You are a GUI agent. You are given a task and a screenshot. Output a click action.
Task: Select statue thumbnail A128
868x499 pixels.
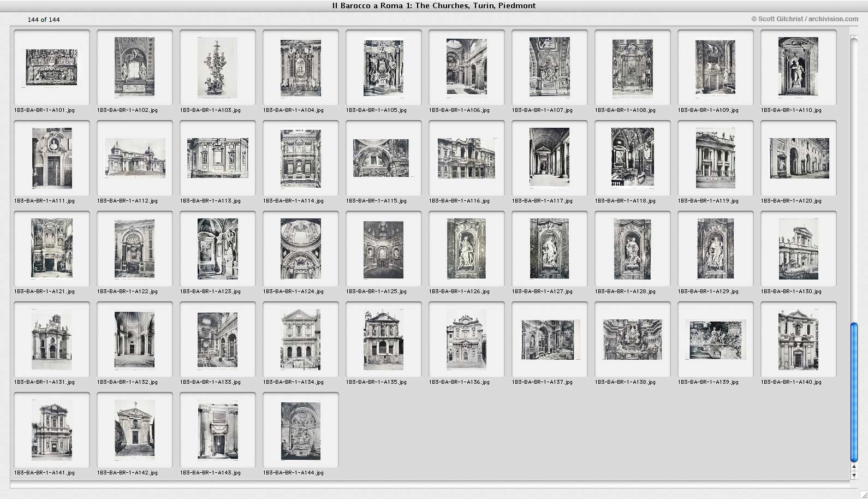(633, 248)
